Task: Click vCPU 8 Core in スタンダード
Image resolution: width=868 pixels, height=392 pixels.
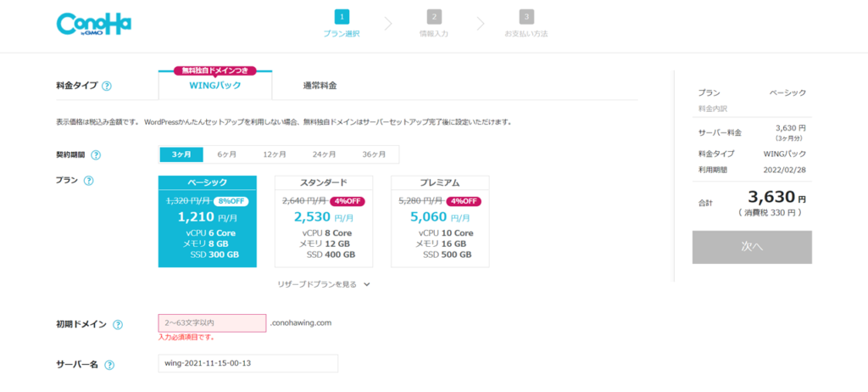Action: point(326,232)
